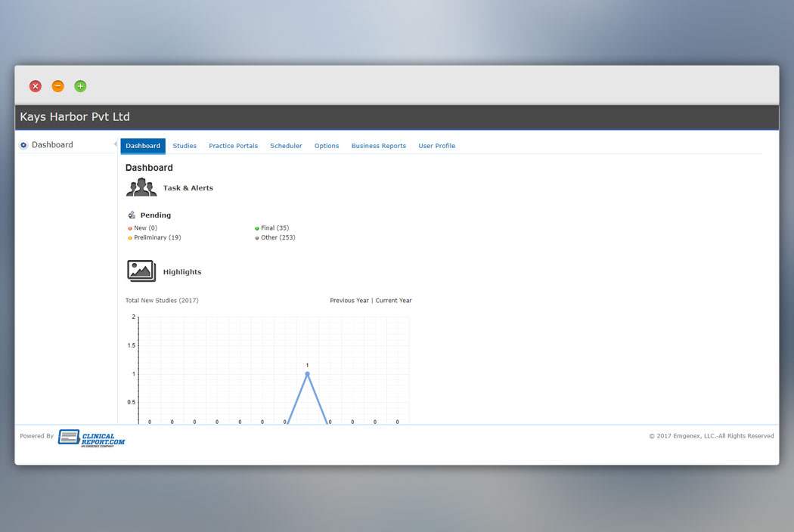Click the Pending section icon
Viewport: 794px width, 532px height.
point(132,215)
